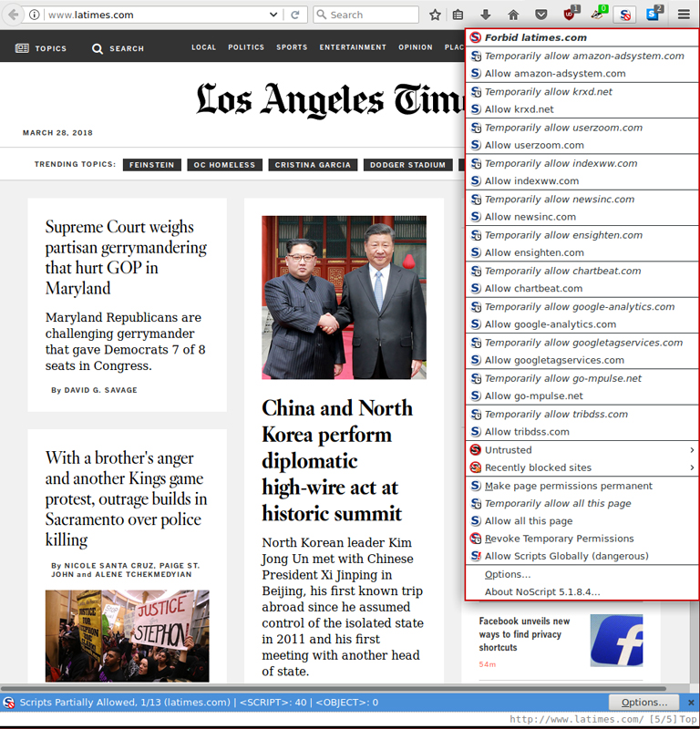Toggle Temporarily allow all this page
The image size is (700, 729).
click(557, 503)
